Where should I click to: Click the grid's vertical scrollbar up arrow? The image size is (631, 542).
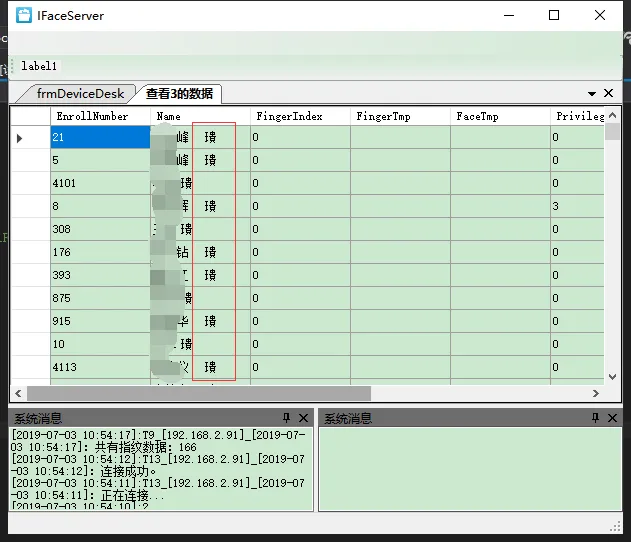[x=612, y=114]
